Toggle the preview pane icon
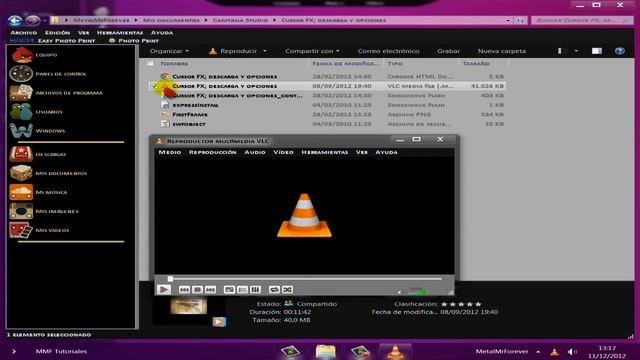 pyautogui.click(x=597, y=51)
